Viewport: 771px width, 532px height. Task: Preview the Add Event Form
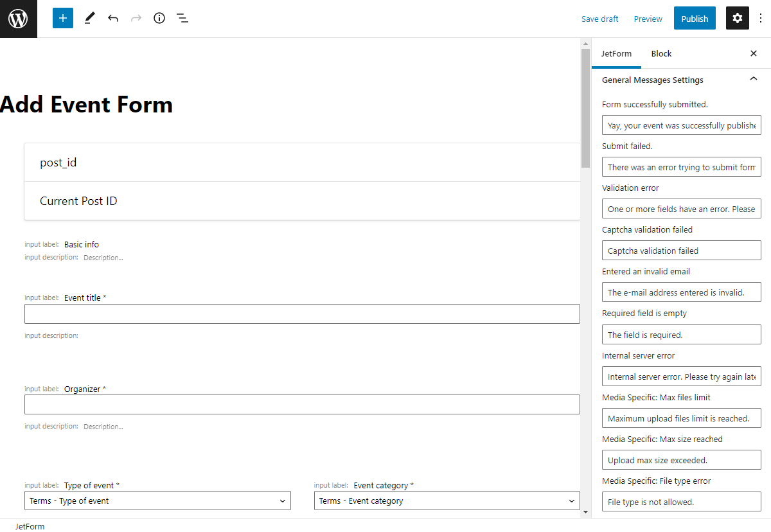click(648, 19)
